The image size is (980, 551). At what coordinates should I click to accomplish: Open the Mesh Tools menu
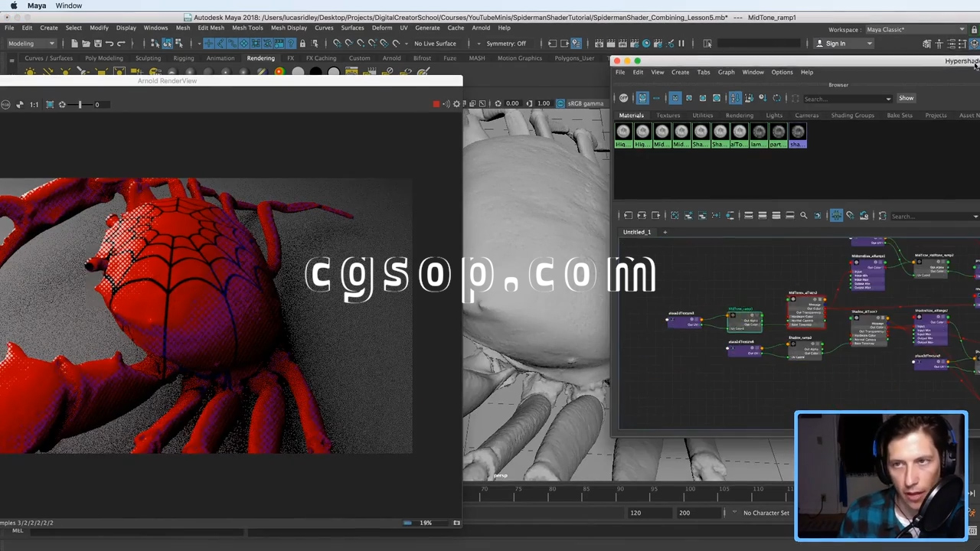point(247,28)
